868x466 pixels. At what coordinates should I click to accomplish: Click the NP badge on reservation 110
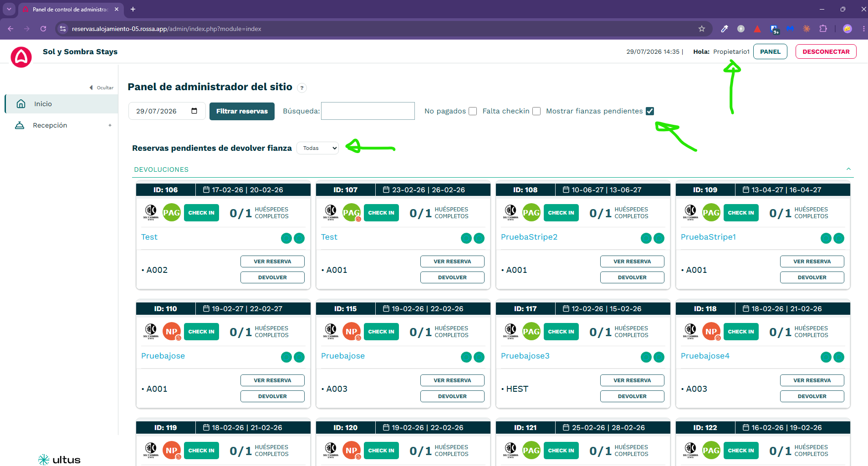pyautogui.click(x=172, y=332)
